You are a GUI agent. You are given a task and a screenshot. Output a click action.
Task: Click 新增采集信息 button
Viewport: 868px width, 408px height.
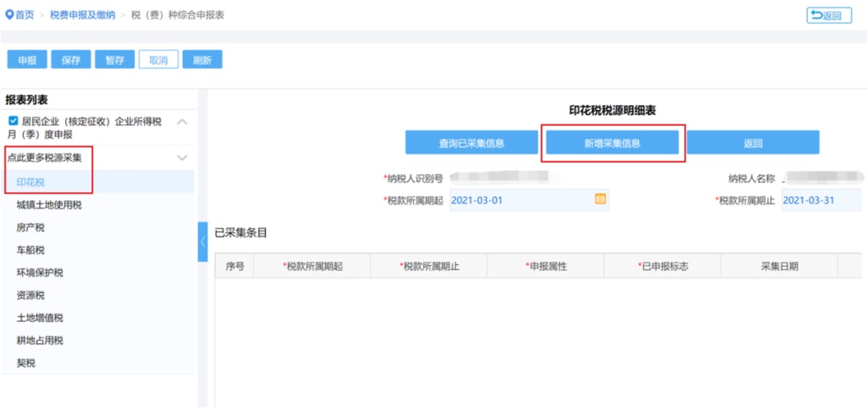tap(612, 143)
